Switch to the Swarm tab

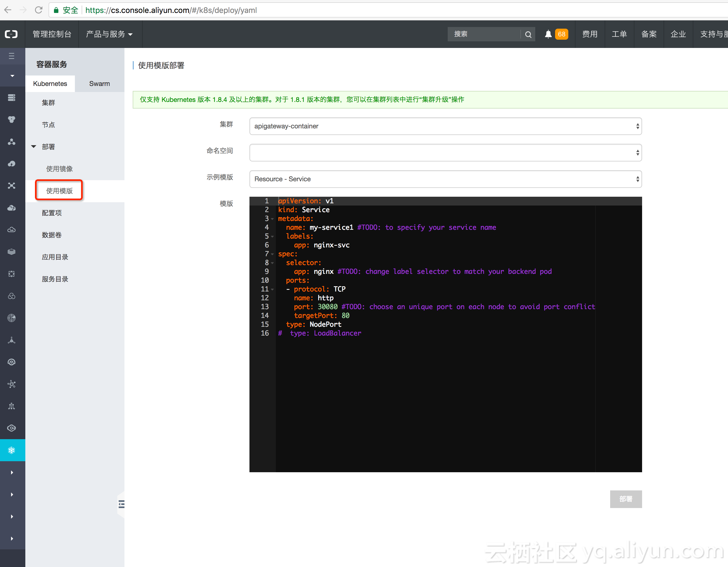point(99,83)
